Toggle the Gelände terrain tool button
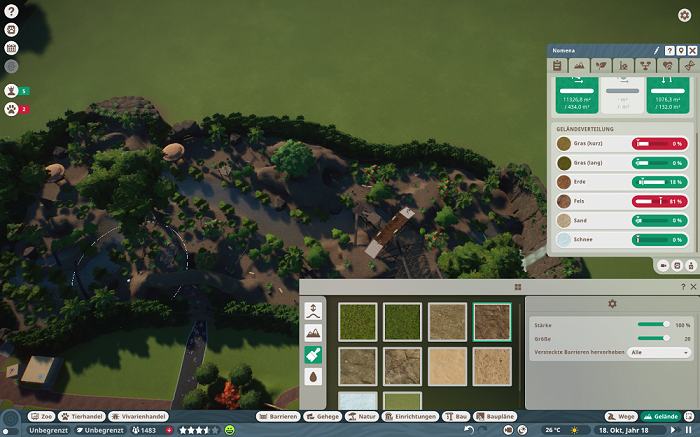This screenshot has height=437, width=700. tap(661, 416)
